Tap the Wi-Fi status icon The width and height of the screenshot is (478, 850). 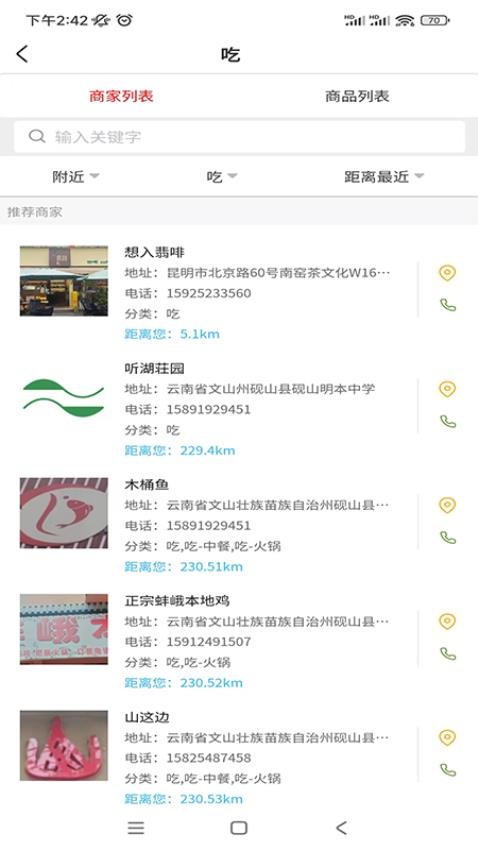click(405, 21)
